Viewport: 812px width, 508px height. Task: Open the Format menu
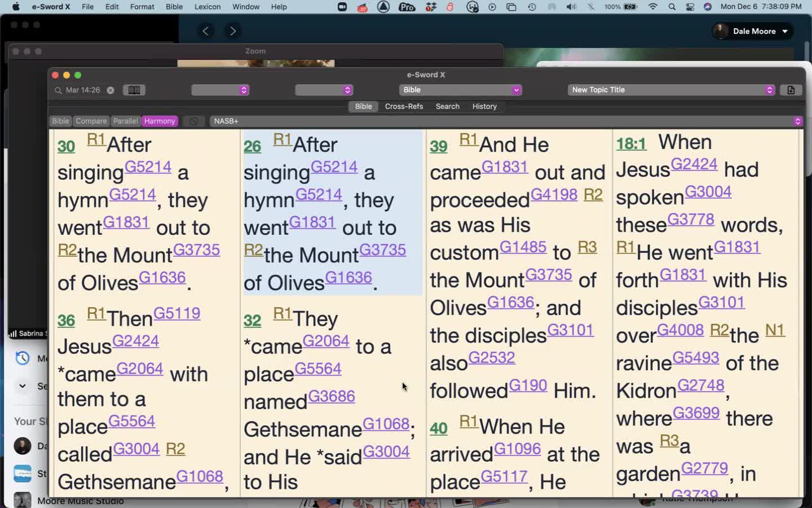pos(142,7)
